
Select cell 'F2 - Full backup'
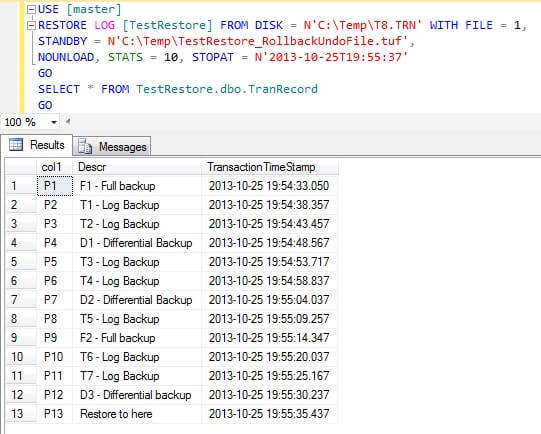[137, 338]
